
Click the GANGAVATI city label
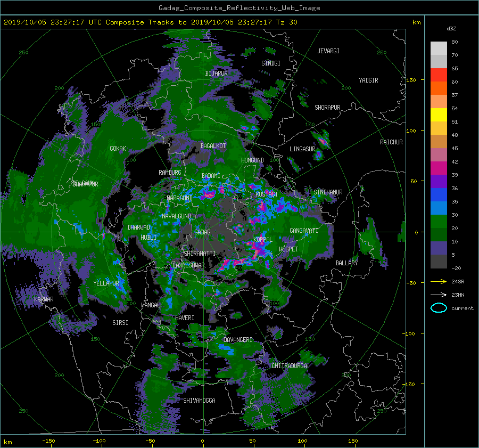[304, 231]
